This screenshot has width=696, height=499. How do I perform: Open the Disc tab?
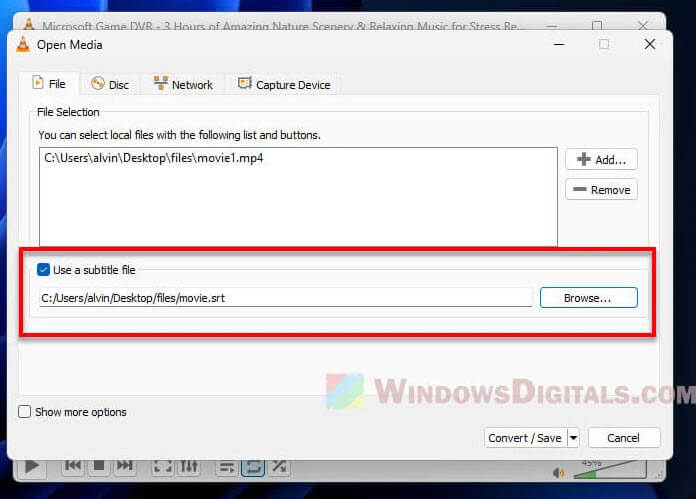click(x=110, y=84)
